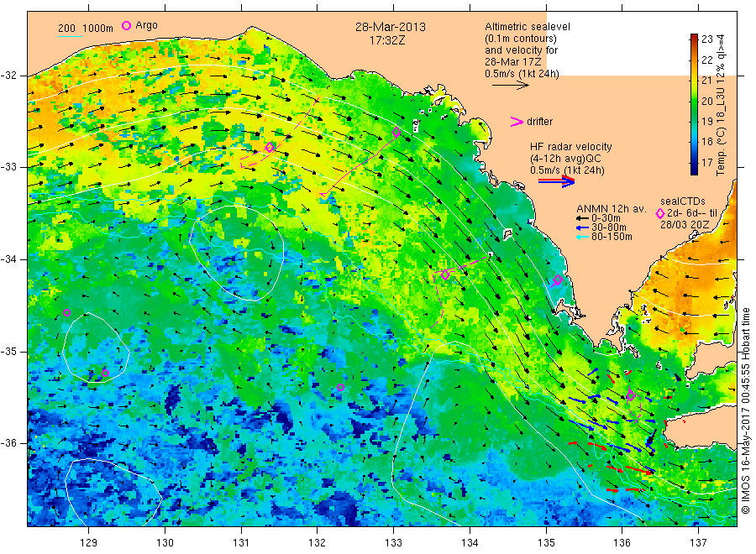This screenshot has width=756, height=554.
Task: Click the 20 degree colorbar tick label
Action: (x=706, y=101)
